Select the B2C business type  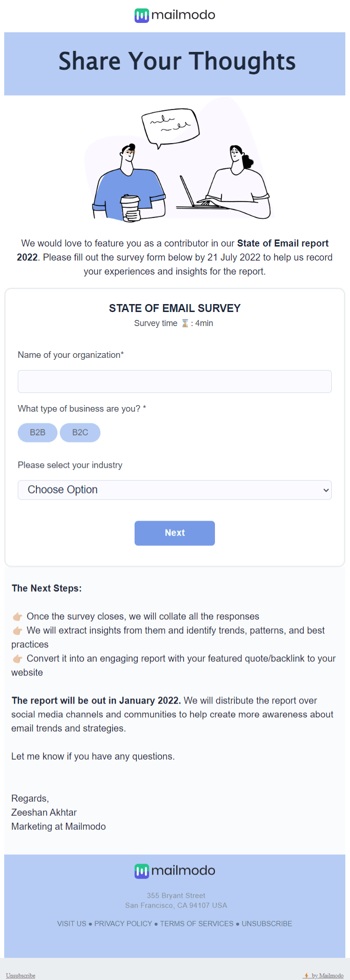[80, 433]
